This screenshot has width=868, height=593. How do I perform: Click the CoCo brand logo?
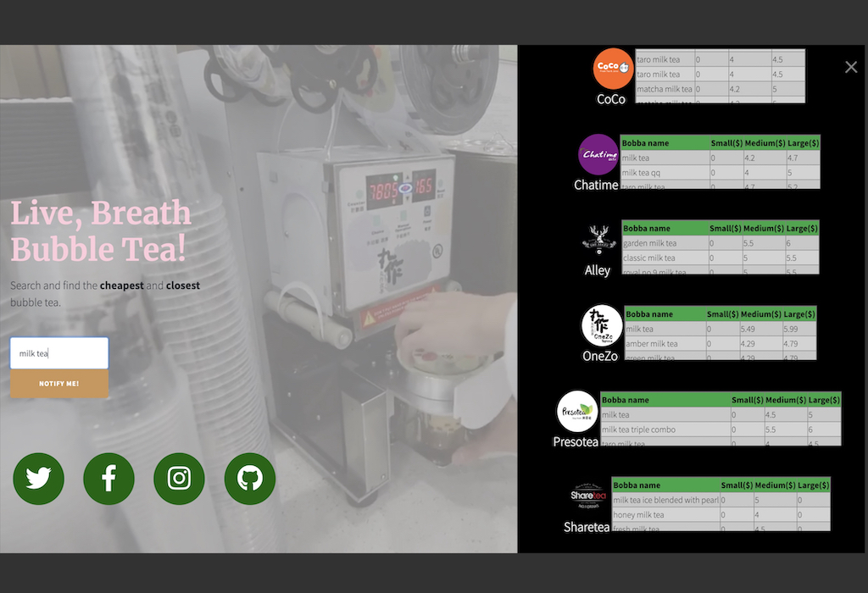tap(613, 69)
